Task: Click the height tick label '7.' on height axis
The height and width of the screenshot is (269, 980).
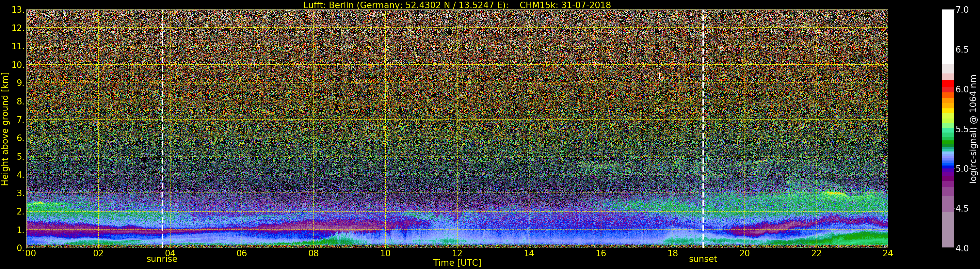Action: 21,120
